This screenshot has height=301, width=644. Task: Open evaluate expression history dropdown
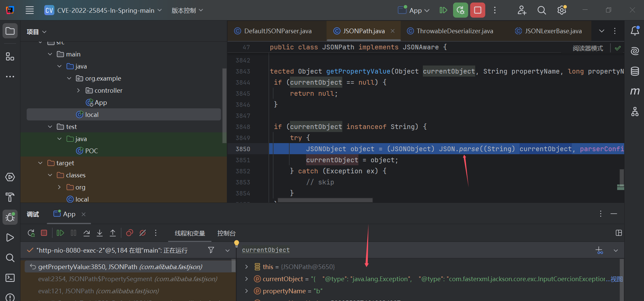coord(616,250)
